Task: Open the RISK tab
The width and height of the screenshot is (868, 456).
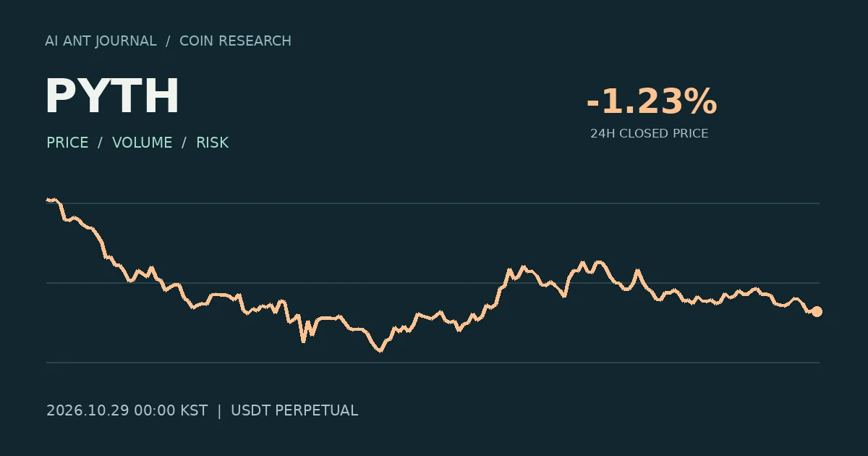Action: point(213,143)
